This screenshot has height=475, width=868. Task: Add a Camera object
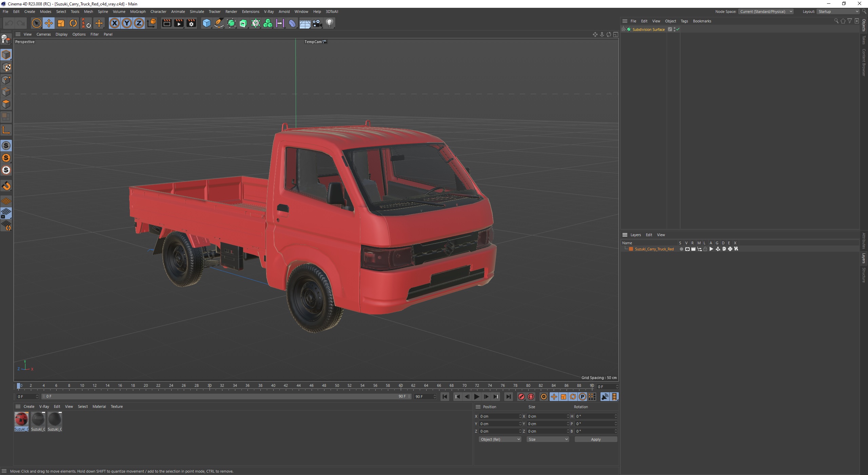317,23
